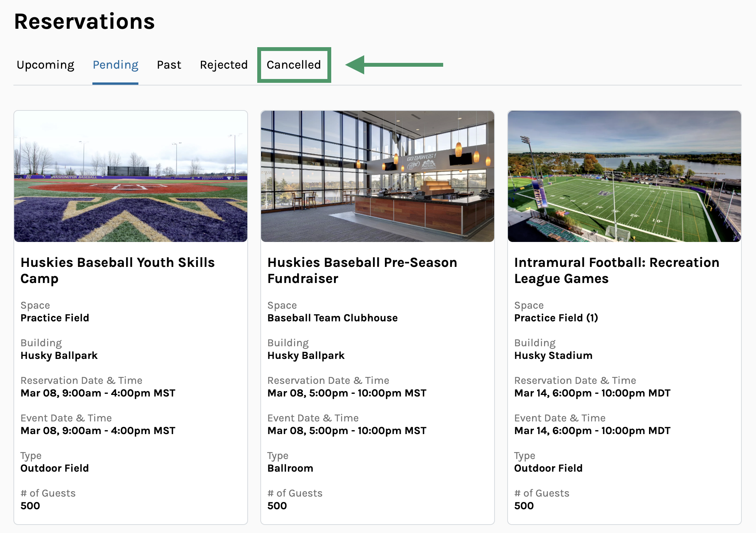The image size is (756, 533).
Task: Open the Upcoming reservations tab
Action: (45, 65)
